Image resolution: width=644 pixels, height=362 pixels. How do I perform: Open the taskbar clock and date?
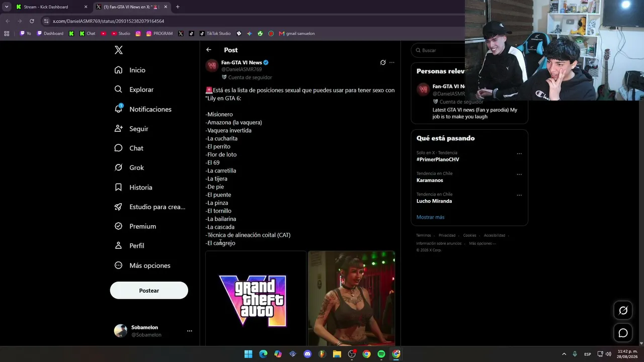(x=627, y=354)
